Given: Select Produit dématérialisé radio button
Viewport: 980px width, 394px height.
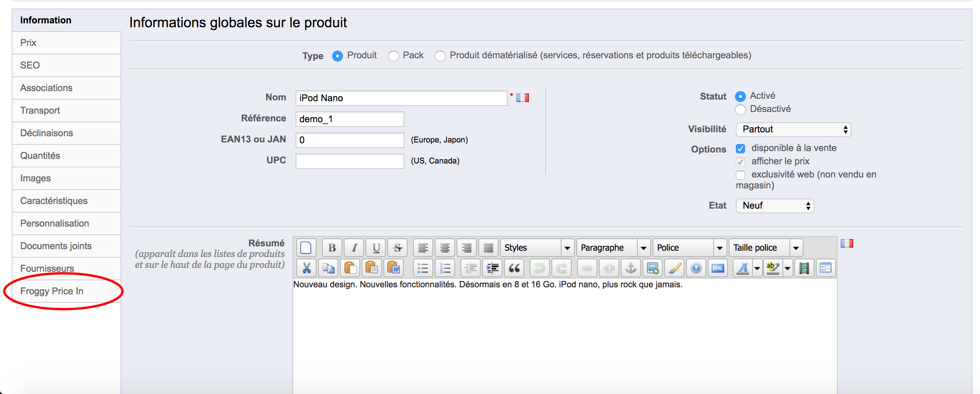Looking at the screenshot, I should [440, 56].
